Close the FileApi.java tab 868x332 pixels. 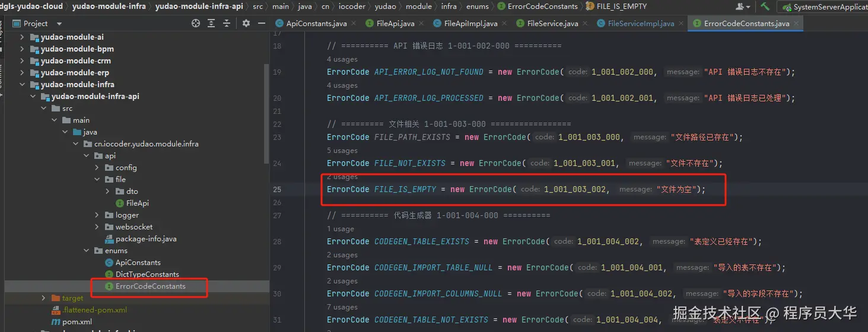(x=420, y=24)
